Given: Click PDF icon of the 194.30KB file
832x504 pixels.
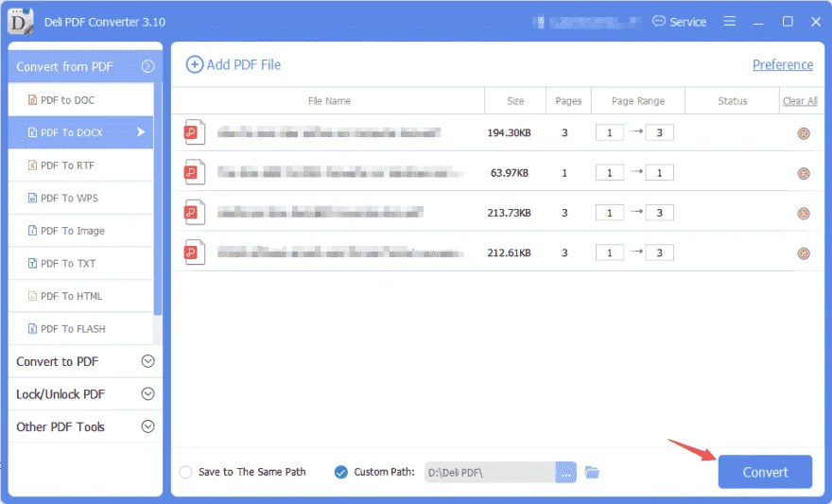Looking at the screenshot, I should (195, 132).
